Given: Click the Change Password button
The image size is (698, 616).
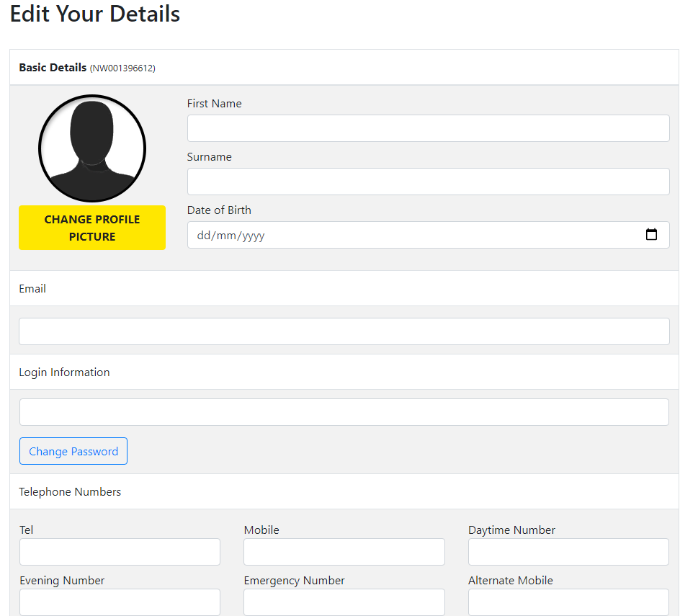Looking at the screenshot, I should [x=73, y=451].
